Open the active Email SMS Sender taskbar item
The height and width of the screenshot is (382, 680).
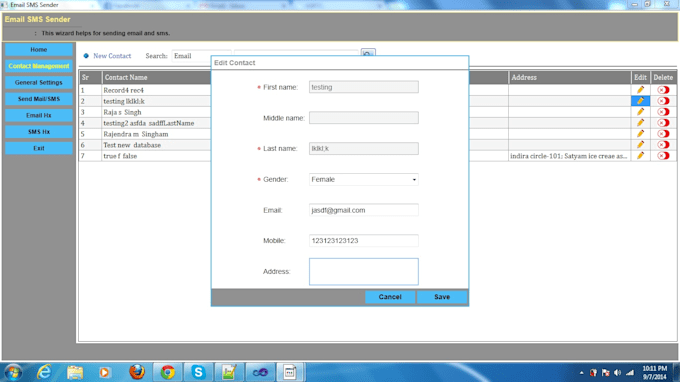[290, 372]
